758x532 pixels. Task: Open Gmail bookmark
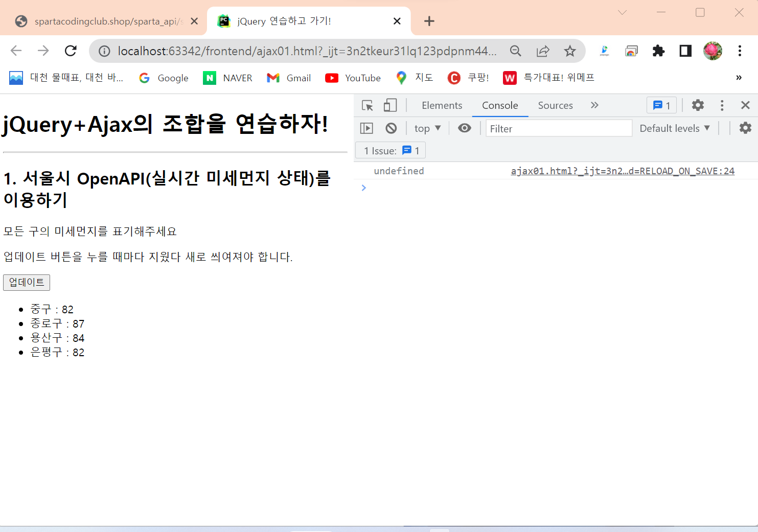[289, 78]
